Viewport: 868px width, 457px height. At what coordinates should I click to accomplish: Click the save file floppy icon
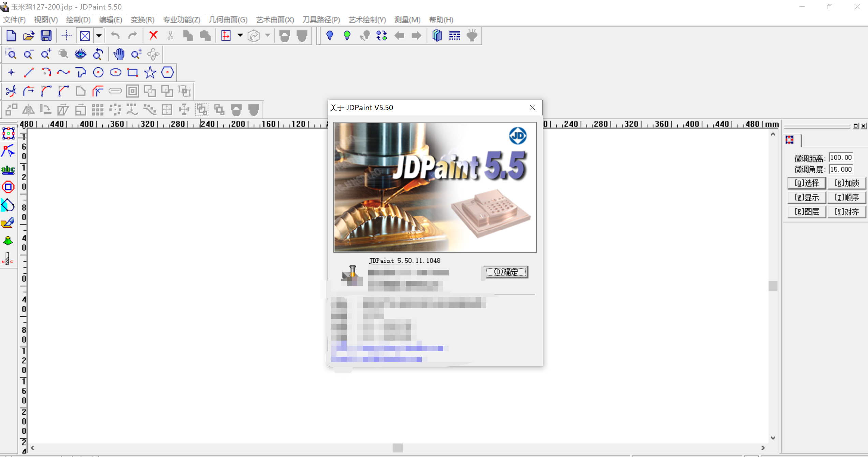(46, 35)
